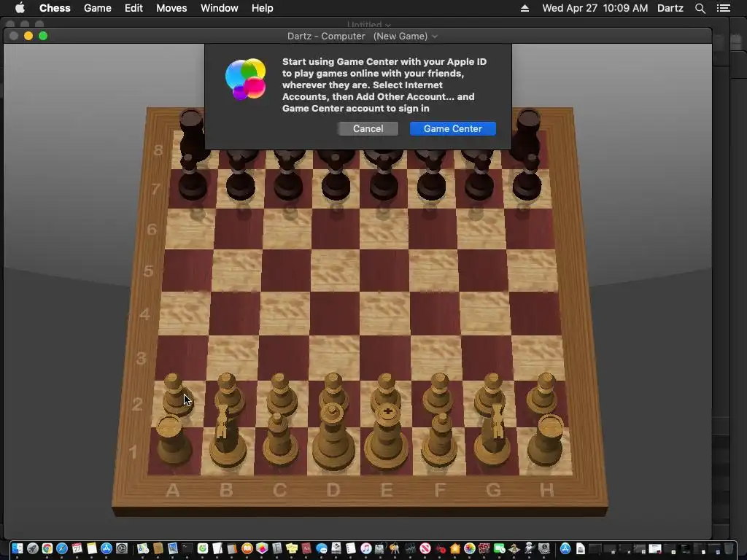Image resolution: width=747 pixels, height=560 pixels.
Task: Open Notification Center icon
Action: pos(723,8)
